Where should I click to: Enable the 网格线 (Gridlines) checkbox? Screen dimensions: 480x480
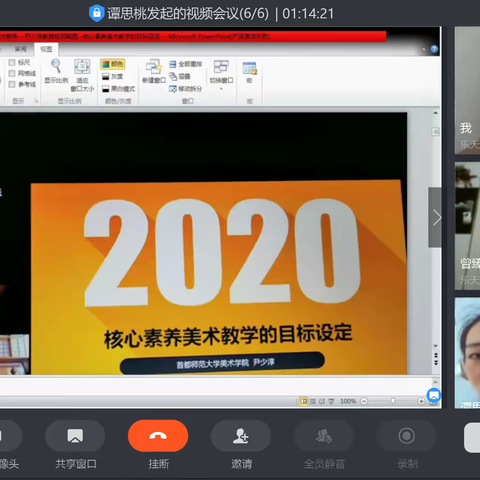pyautogui.click(x=12, y=73)
